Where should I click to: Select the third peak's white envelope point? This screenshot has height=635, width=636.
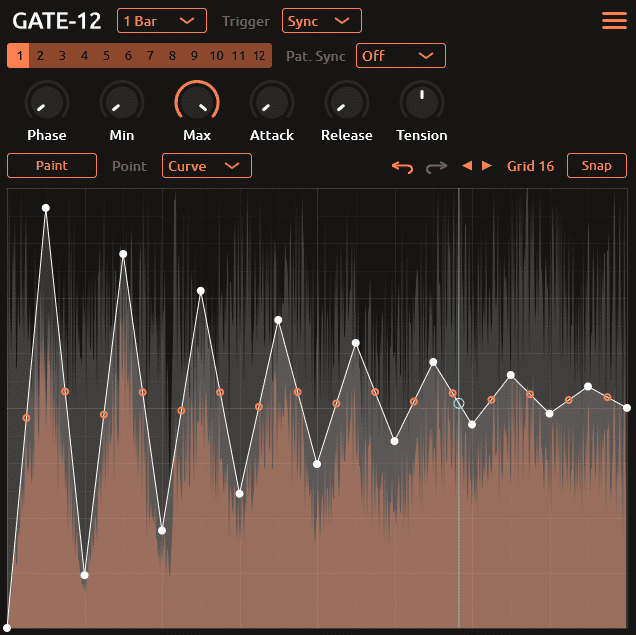201,291
